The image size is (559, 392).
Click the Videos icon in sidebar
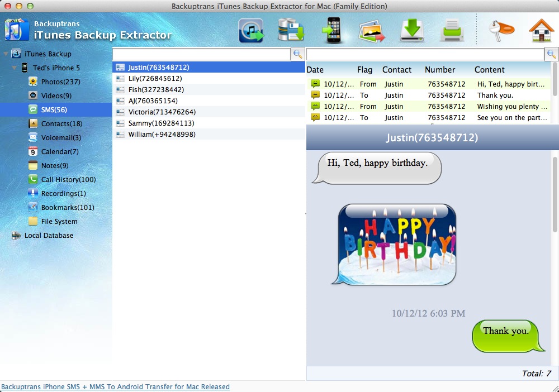pos(33,95)
